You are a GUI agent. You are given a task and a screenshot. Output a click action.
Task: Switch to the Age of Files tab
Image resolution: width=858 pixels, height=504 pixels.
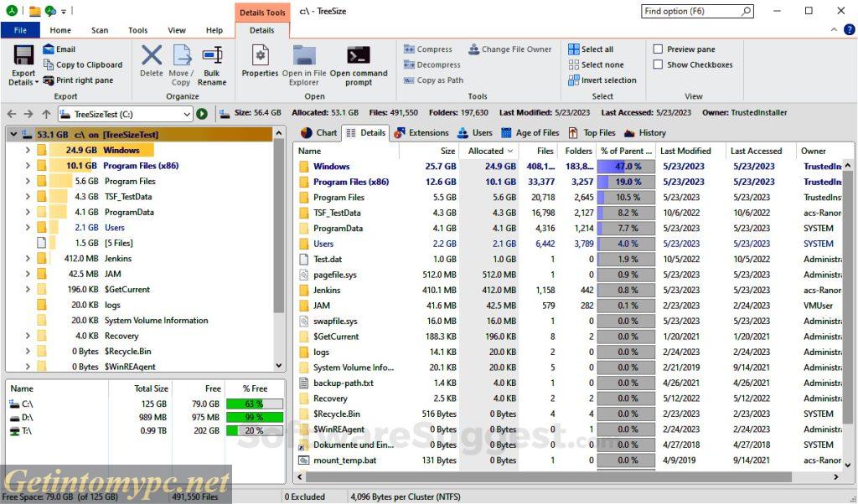pos(530,133)
